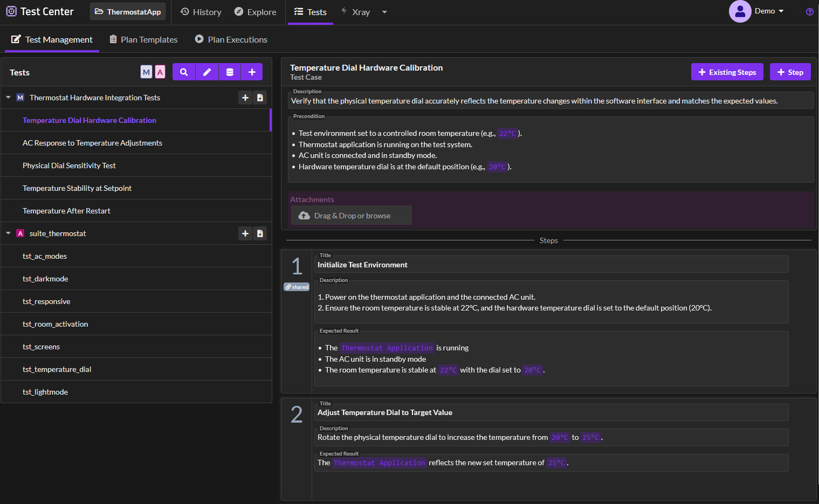The width and height of the screenshot is (819, 504).
Task: Click the Existing Steps button
Action: point(727,72)
